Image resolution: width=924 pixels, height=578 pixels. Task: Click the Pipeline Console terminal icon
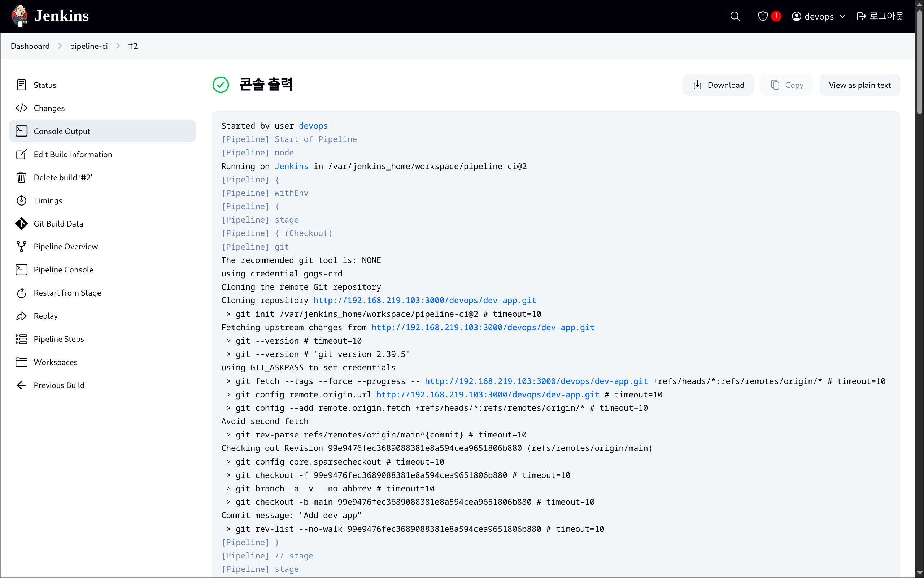21,269
